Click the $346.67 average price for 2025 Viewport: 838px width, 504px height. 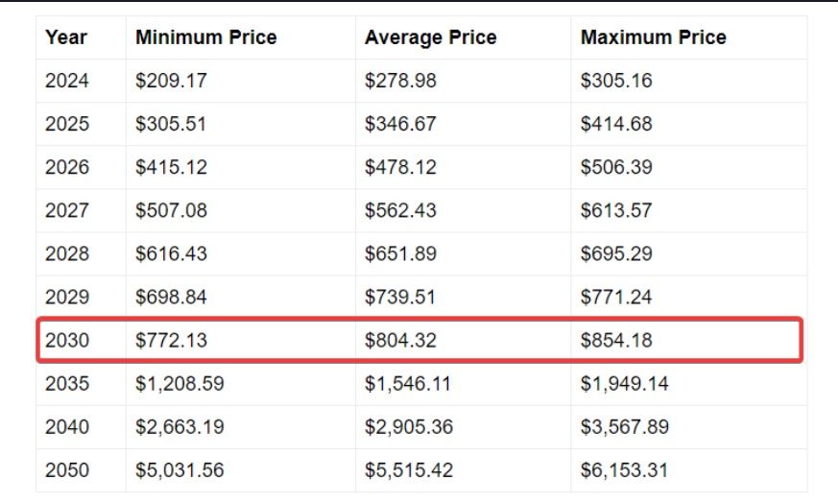pos(400,124)
